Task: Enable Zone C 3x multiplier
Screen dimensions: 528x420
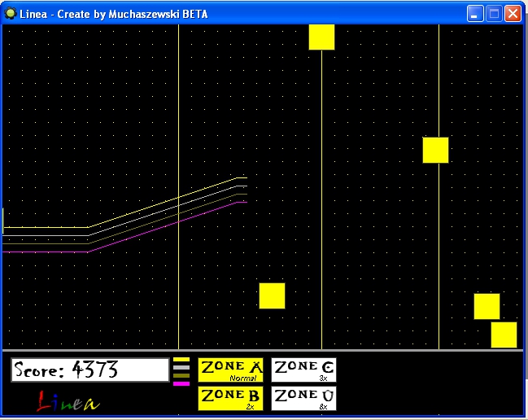Action: [303, 370]
